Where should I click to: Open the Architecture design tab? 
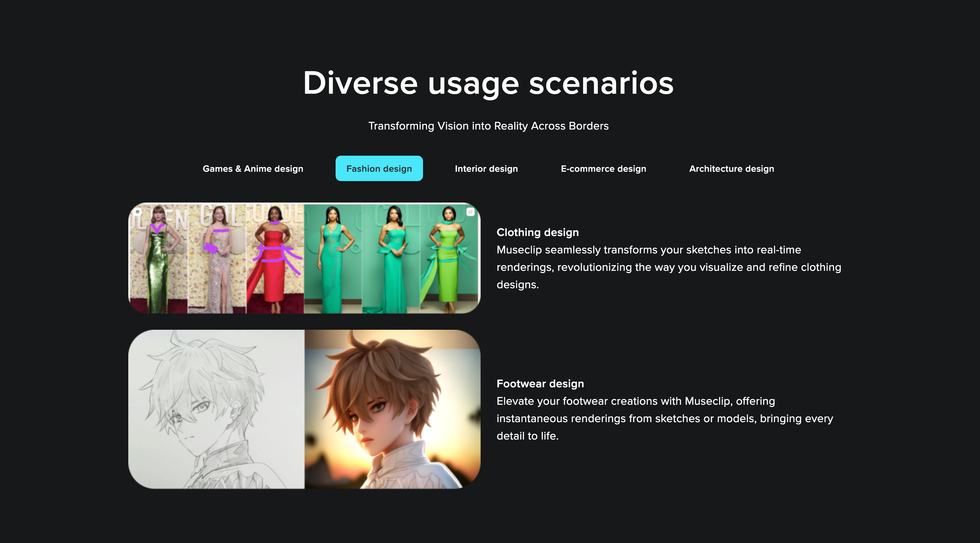click(731, 168)
